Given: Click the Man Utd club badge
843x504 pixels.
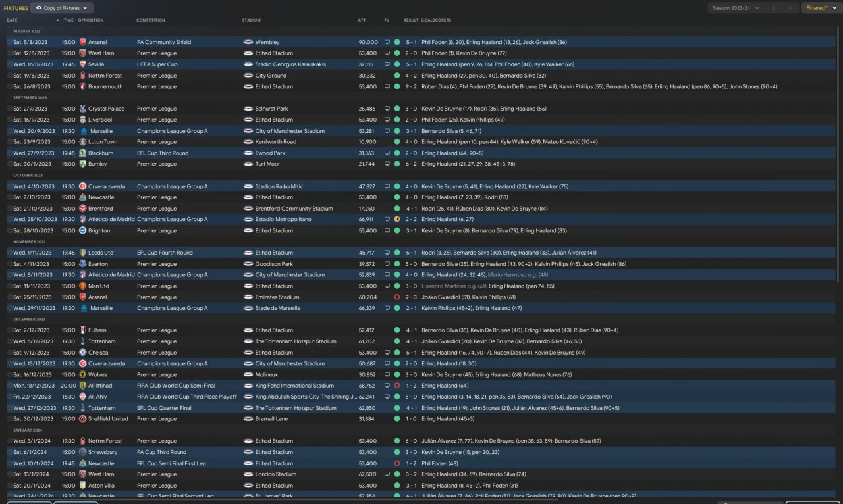Looking at the screenshot, I should (82, 286).
